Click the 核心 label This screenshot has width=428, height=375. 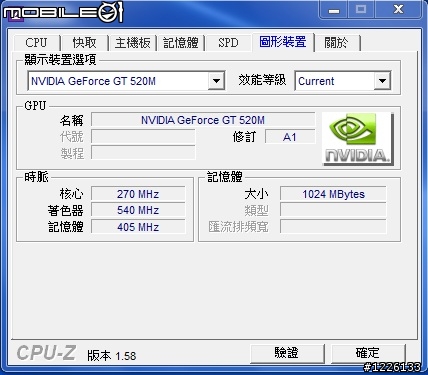pos(71,194)
